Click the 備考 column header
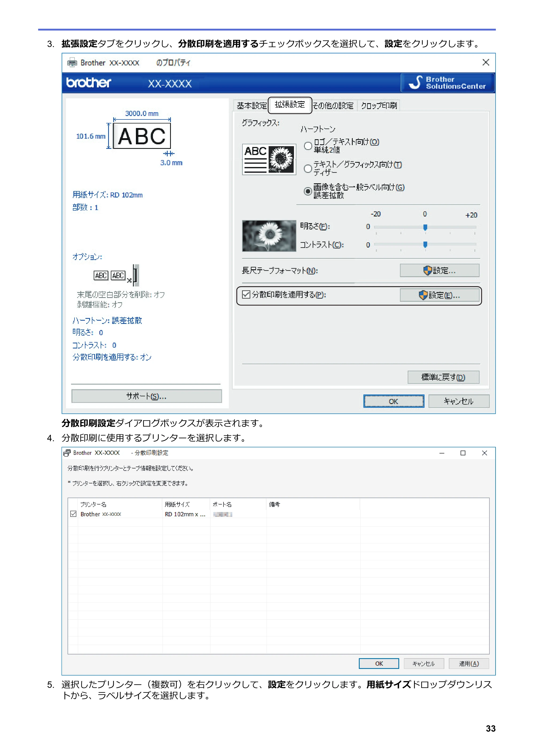 click(313, 504)
